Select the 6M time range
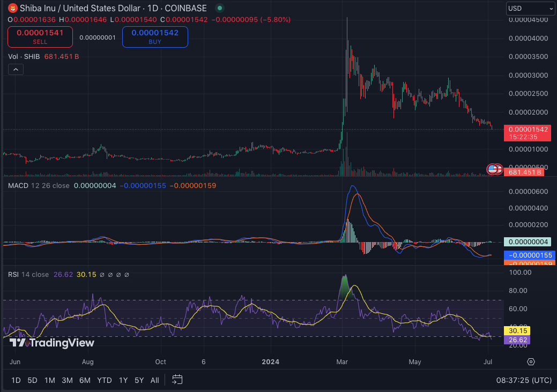Viewport: 557px width, 392px height. [x=85, y=380]
